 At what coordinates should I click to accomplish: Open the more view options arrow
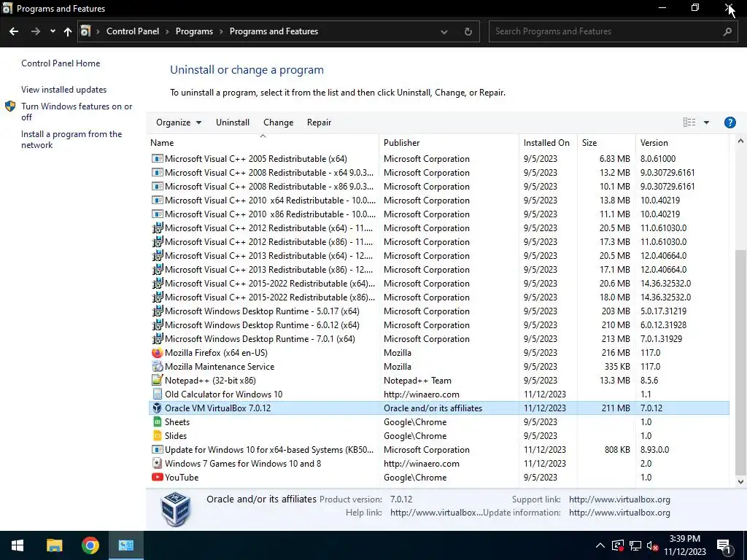pyautogui.click(x=706, y=122)
